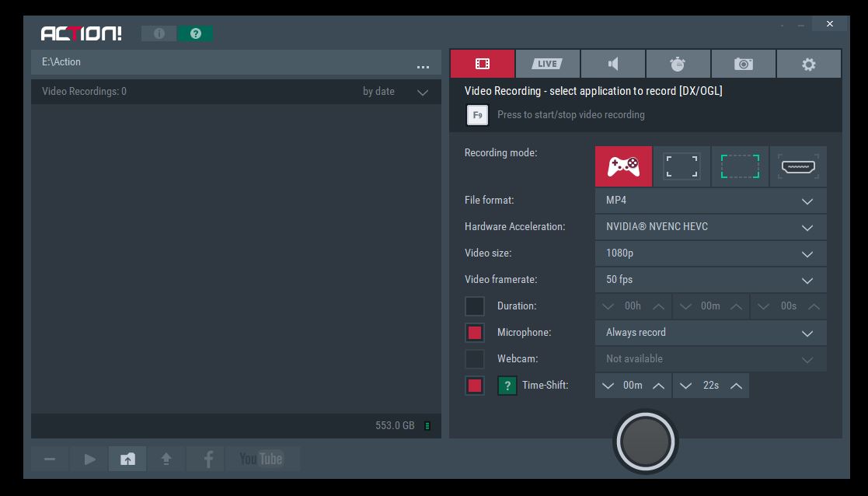Click the green disk space indicator icon
This screenshot has width=868, height=496.
pos(427,426)
